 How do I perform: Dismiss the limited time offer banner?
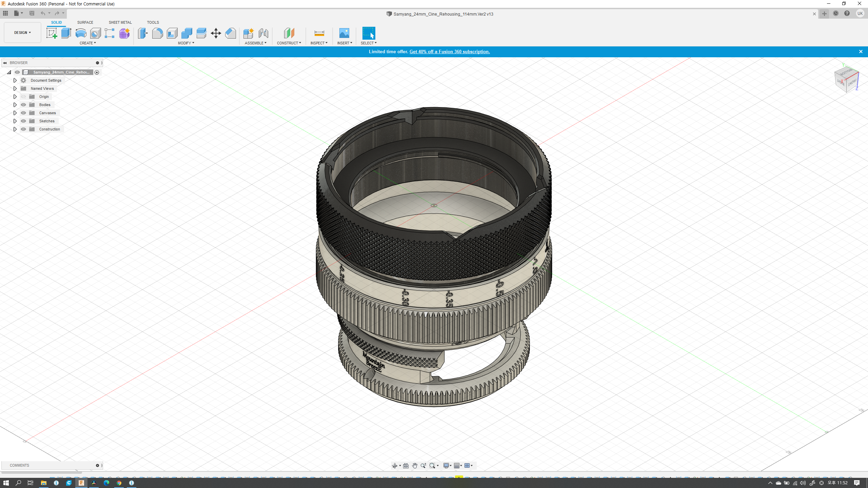(x=861, y=52)
